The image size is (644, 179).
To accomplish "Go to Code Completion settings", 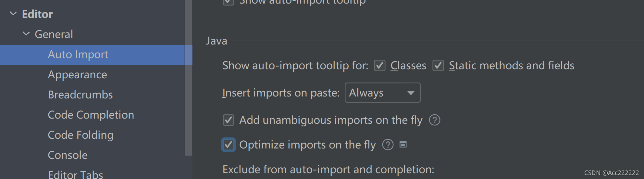I will pyautogui.click(x=91, y=115).
